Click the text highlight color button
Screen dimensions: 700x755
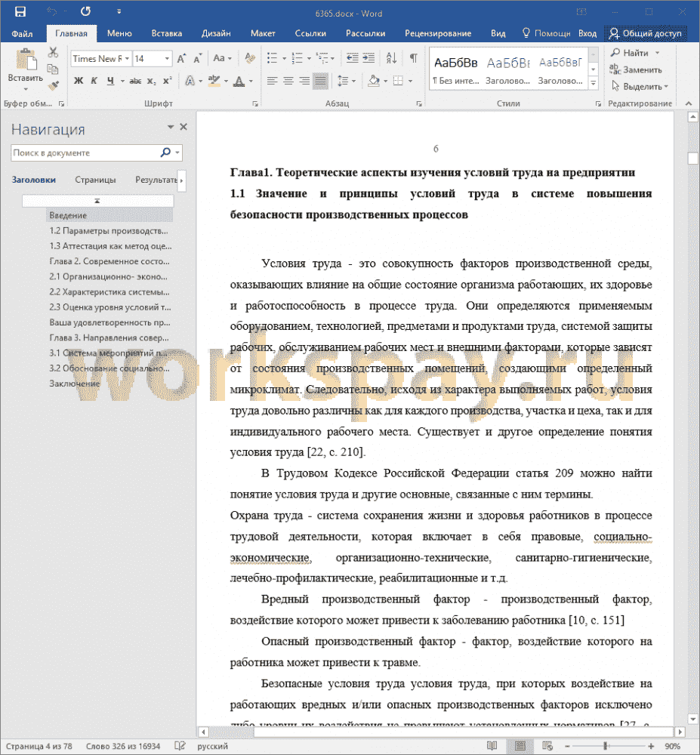pos(214,81)
